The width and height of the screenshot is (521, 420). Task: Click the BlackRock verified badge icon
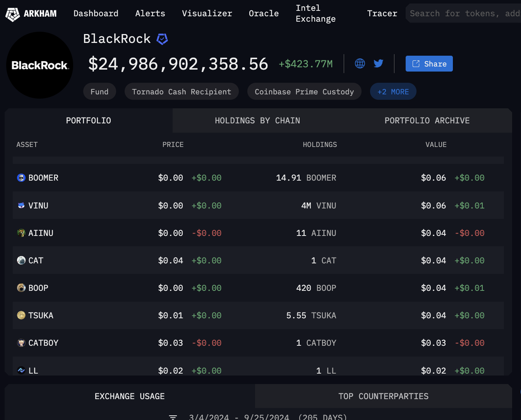point(162,39)
